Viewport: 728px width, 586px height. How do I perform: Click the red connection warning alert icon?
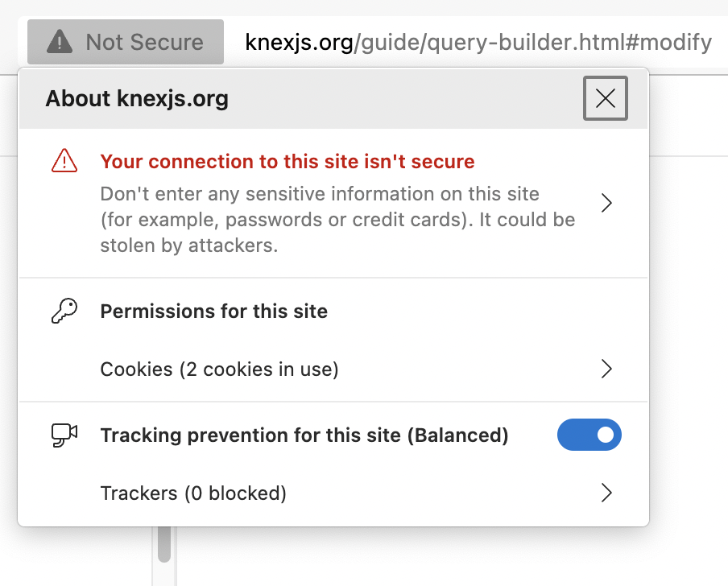64,161
